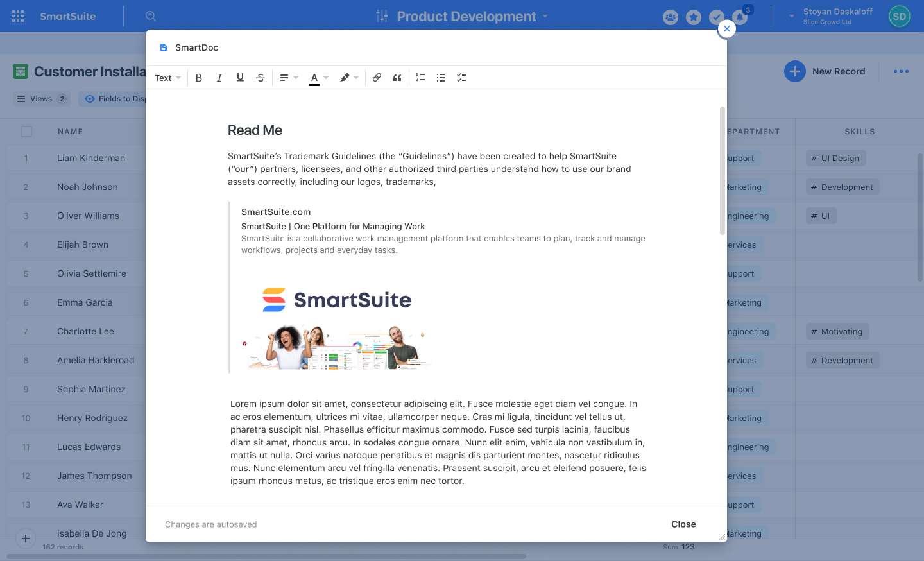Image resolution: width=924 pixels, height=561 pixels.
Task: Open the highlight color picker
Action: (349, 78)
